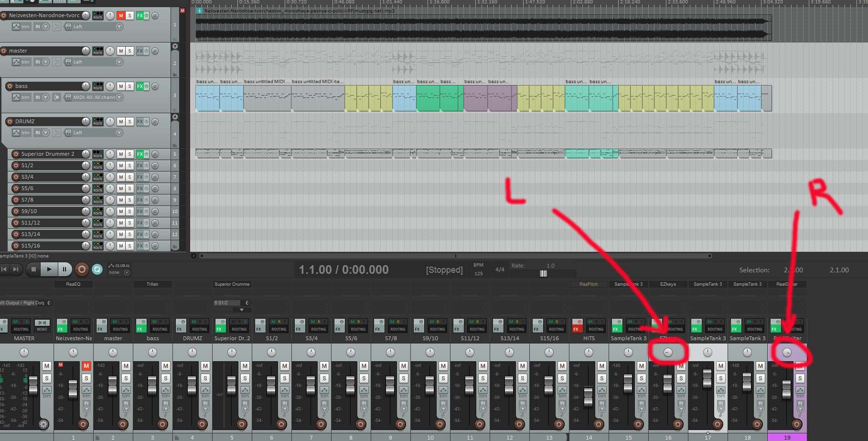Click MONO button on MASTER mixer strip
Image resolution: width=868 pixels, height=441 pixels.
tap(42, 326)
